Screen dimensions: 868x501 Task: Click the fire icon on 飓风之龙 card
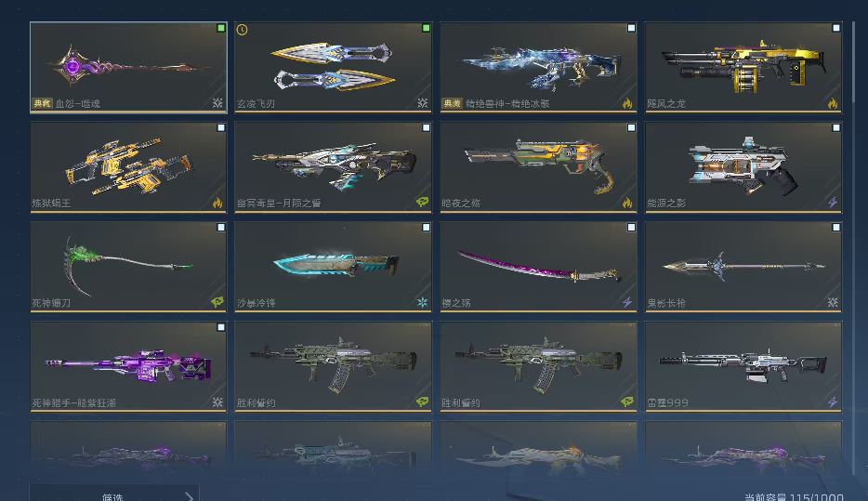tap(833, 103)
